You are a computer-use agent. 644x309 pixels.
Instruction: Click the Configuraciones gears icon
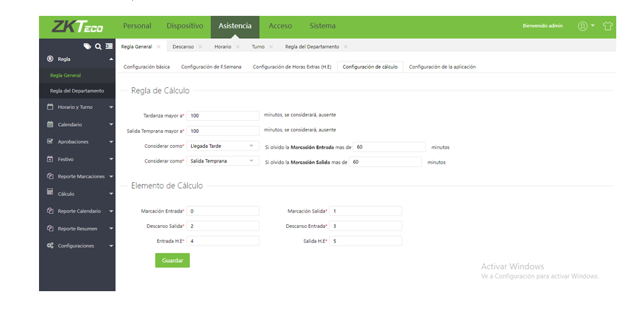(50, 246)
